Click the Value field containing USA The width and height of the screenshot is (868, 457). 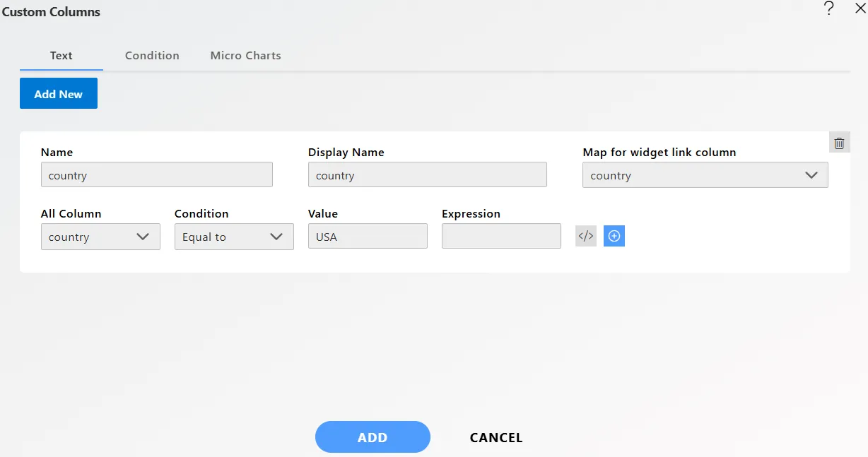coord(368,236)
